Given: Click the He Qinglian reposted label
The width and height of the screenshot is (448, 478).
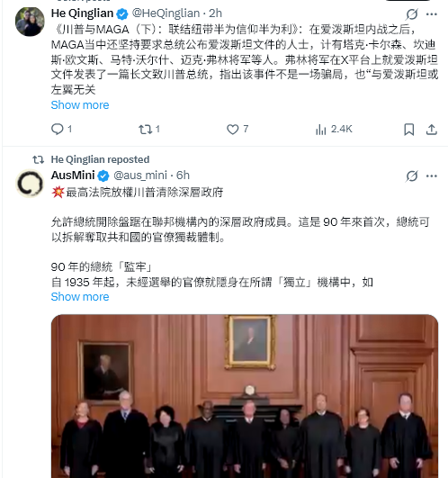Looking at the screenshot, I should pyautogui.click(x=100, y=159).
